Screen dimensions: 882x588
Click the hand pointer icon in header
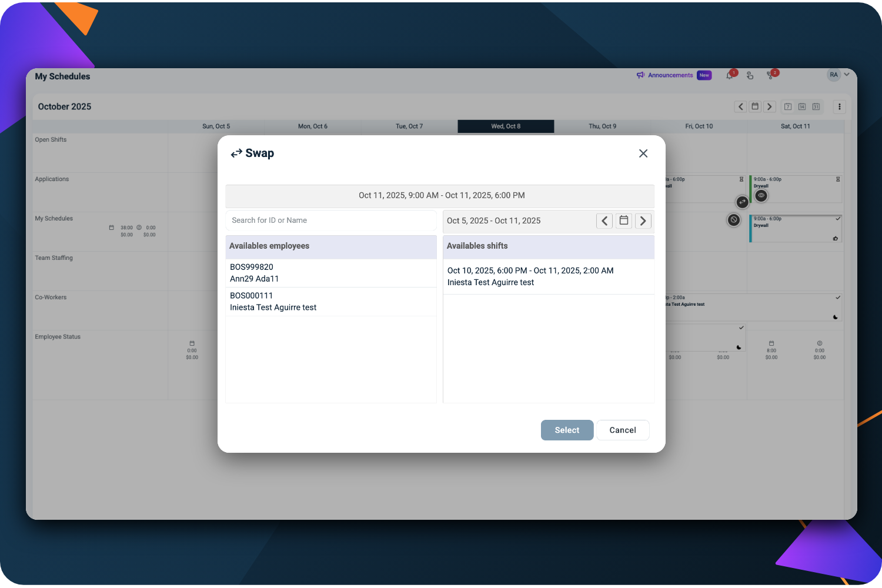click(x=750, y=75)
